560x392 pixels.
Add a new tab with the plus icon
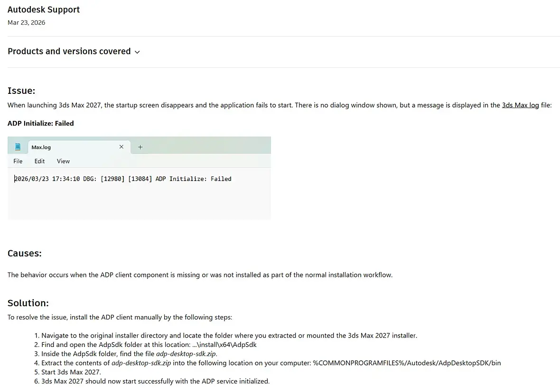(x=140, y=147)
